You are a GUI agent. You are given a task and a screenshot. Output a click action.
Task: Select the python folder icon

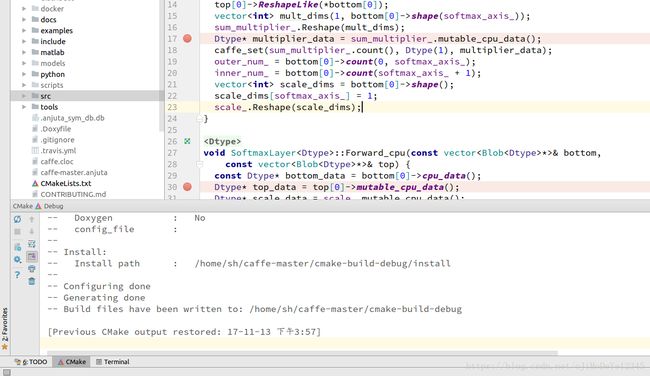click(35, 74)
